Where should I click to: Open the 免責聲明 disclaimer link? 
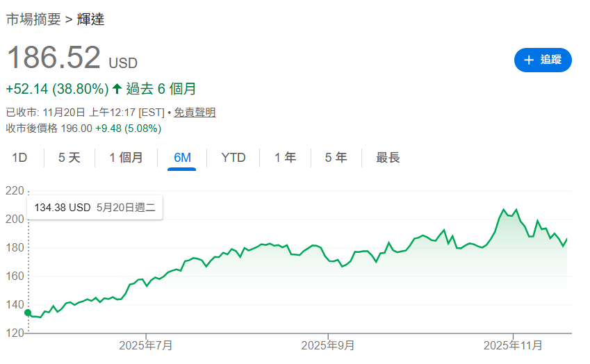point(195,113)
